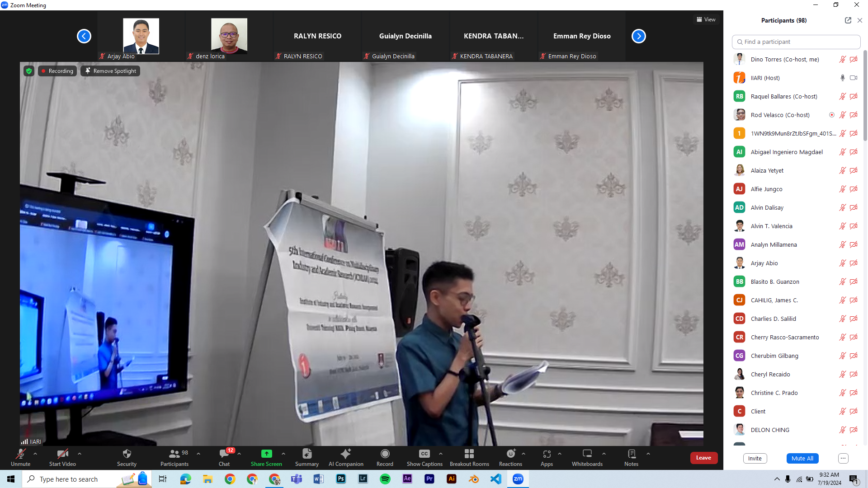Image resolution: width=868 pixels, height=488 pixels.
Task: Click the Find a participant search field
Action: [x=796, y=42]
